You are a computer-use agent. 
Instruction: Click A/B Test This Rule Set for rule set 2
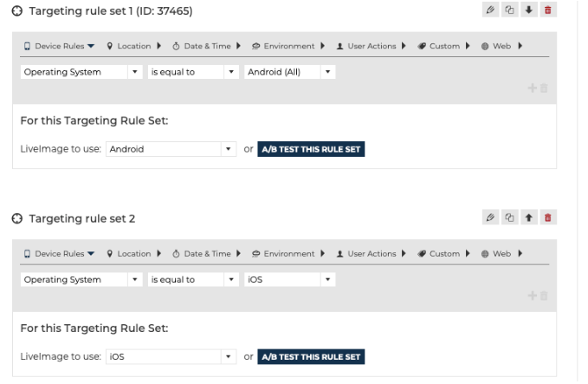(311, 356)
